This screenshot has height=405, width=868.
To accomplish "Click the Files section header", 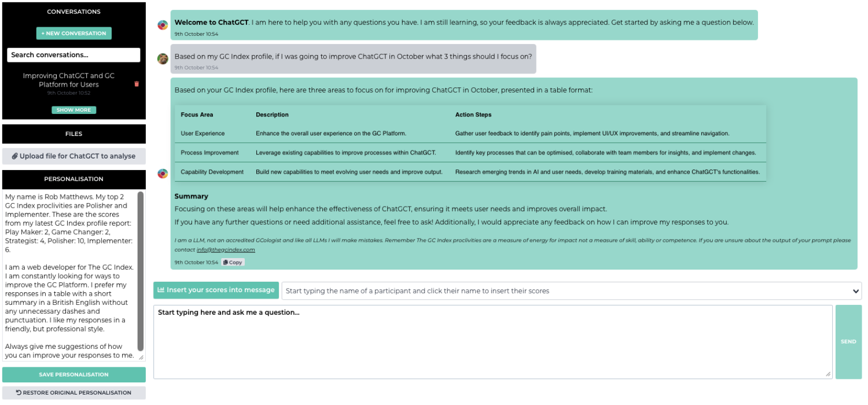I will click(74, 134).
